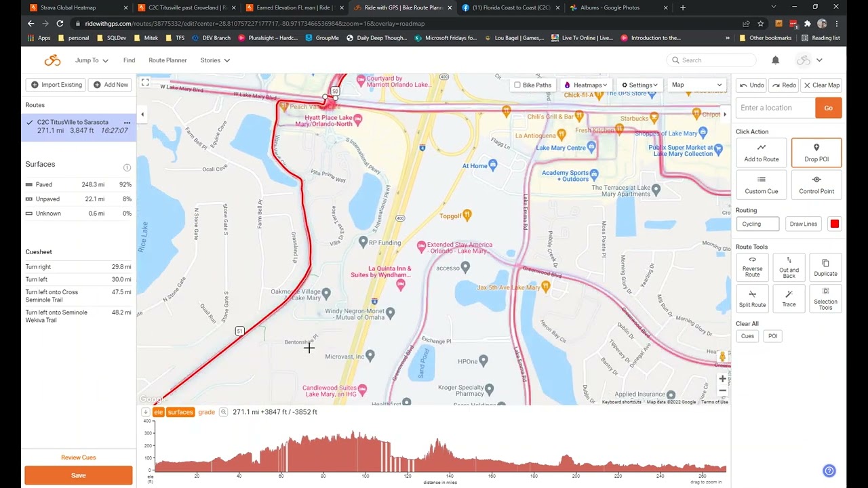Viewport: 868px width, 488px height.
Task: Click the Enter a location field
Action: [x=775, y=108]
